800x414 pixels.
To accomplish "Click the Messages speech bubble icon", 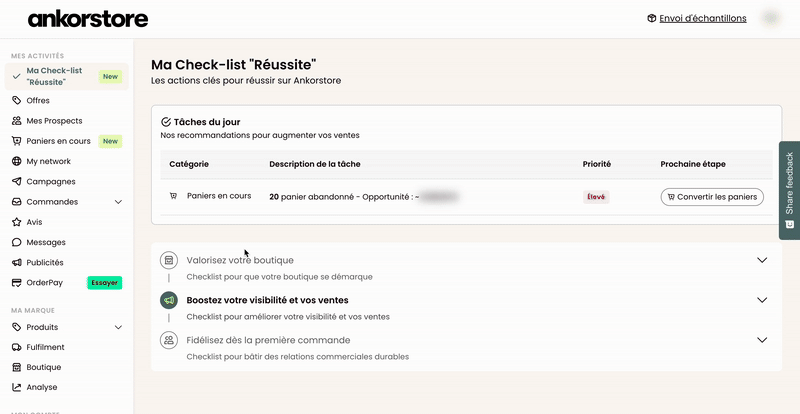I will coord(16,242).
